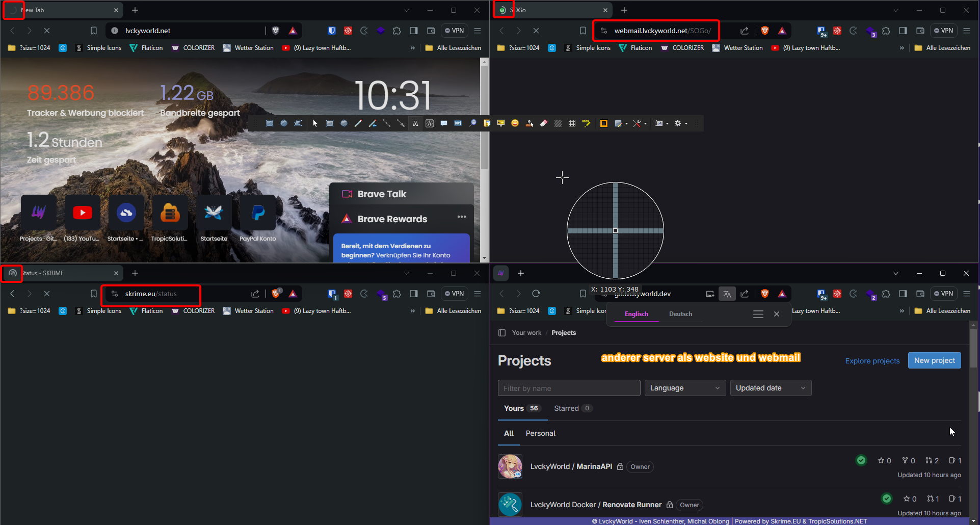Screen dimensions: 980x525
Task: Pick the eraser tool in the annotation toolbar
Action: [x=544, y=123]
